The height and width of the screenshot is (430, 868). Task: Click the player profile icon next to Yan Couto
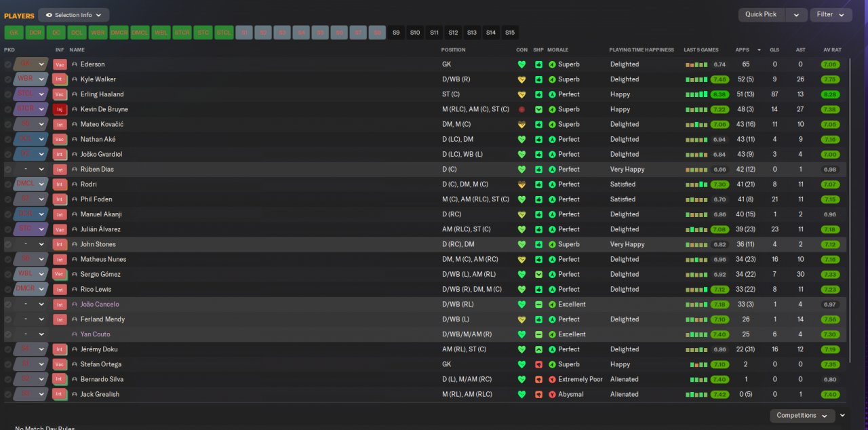[75, 334]
